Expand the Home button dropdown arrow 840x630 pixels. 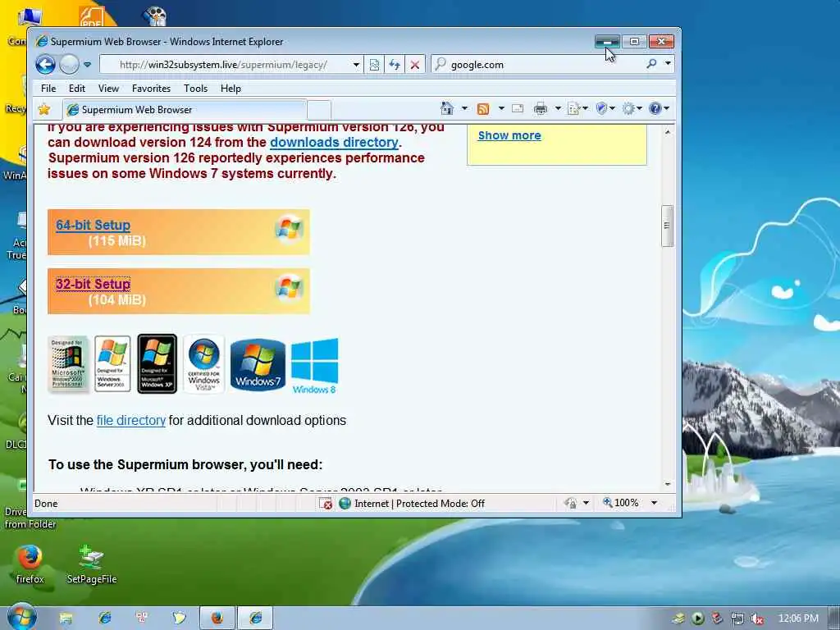coord(464,108)
